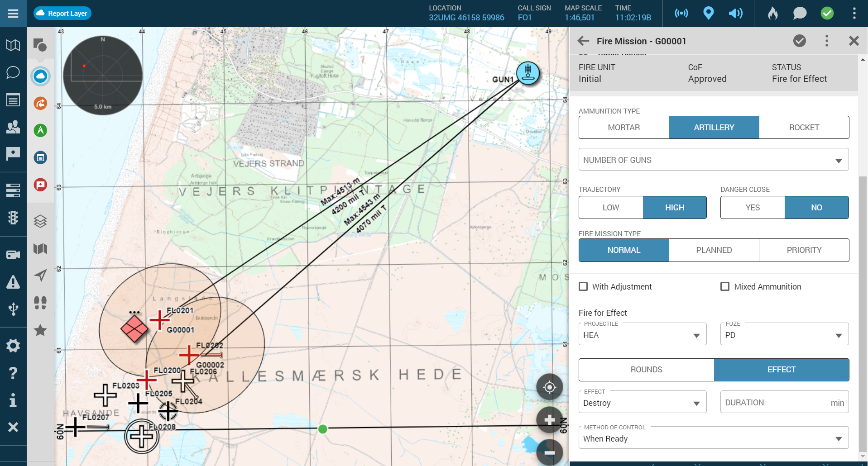868x466 pixels.
Task: Expand the Number of Guns dropdown
Action: 713,160
